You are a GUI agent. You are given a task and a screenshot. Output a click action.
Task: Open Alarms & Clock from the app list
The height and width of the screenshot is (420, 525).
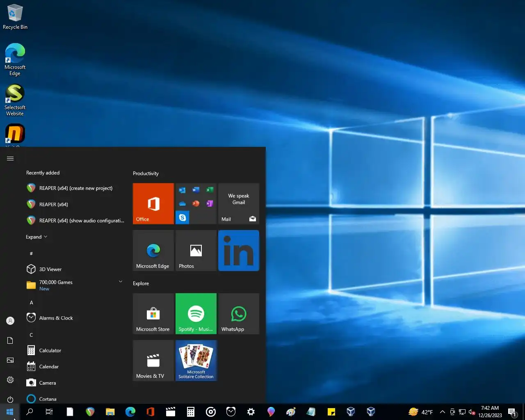click(75, 318)
